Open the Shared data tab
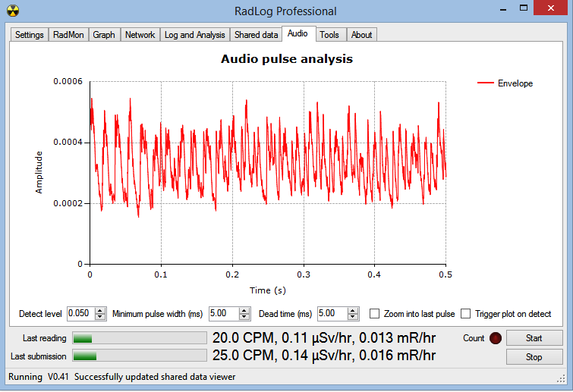Viewport: 573px width, 392px height. pos(256,35)
